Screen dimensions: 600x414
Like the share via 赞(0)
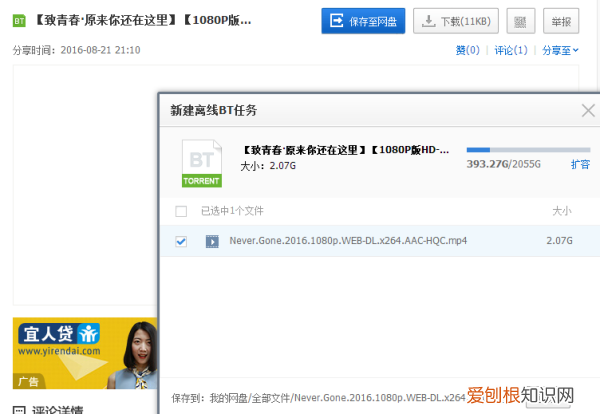coord(468,50)
